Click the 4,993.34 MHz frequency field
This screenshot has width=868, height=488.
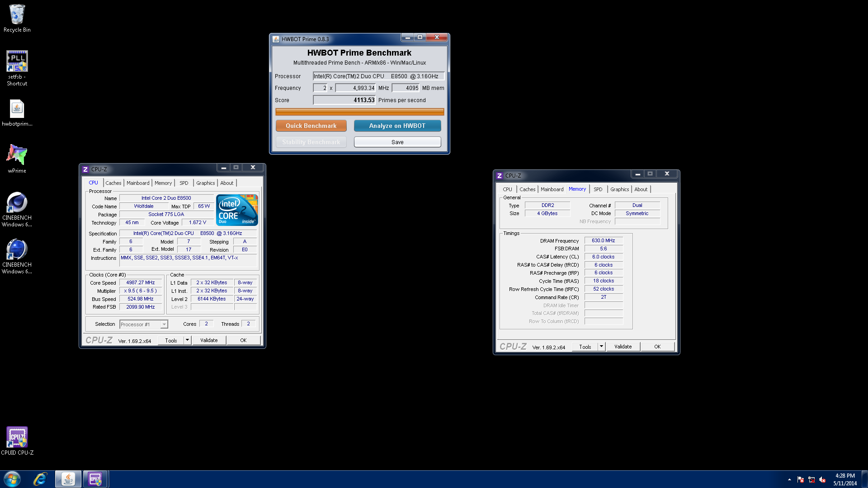[355, 88]
